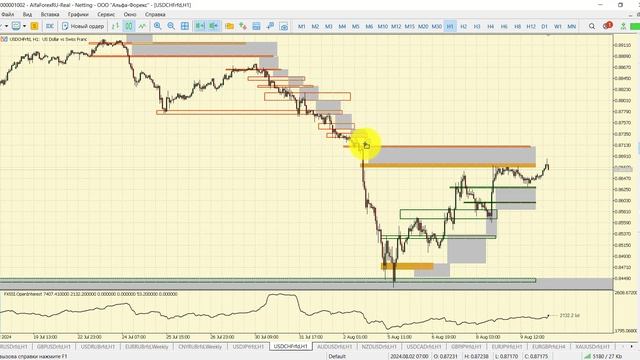640x360 pixels.
Task: Switch to USDJPYrfd,H1 chart tab
Action: (x=248, y=347)
